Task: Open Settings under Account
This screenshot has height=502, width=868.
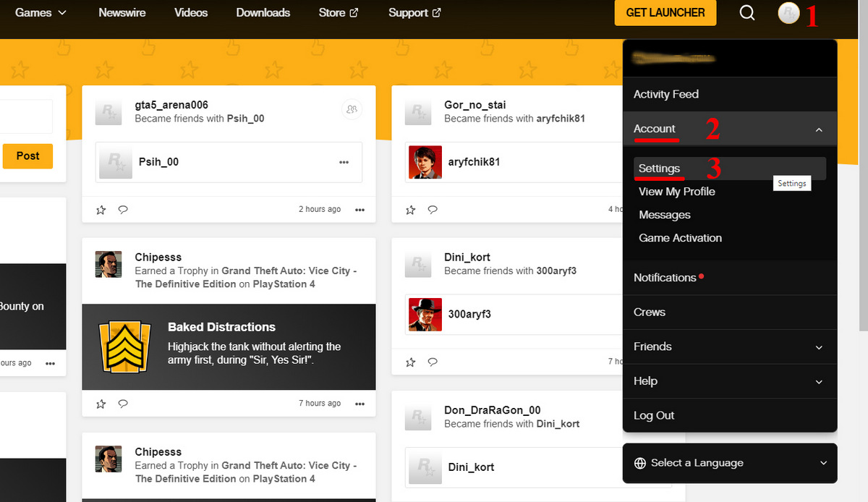Action: pos(659,169)
